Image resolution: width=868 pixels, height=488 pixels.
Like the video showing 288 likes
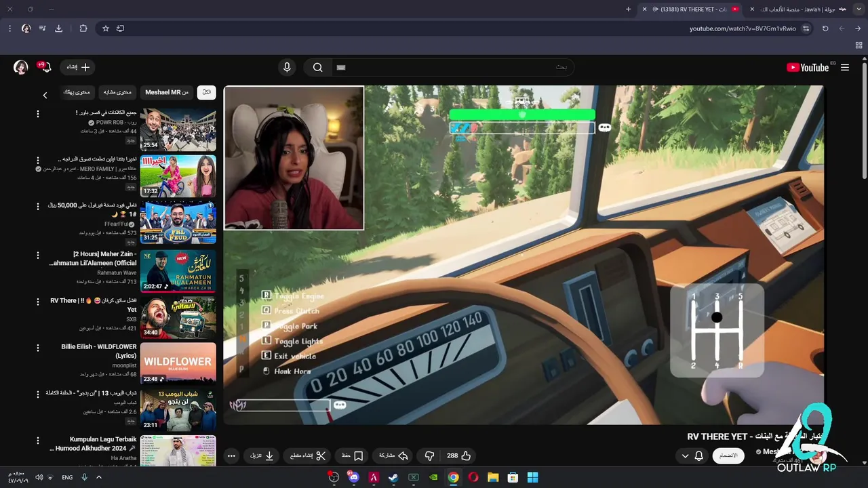pyautogui.click(x=459, y=455)
